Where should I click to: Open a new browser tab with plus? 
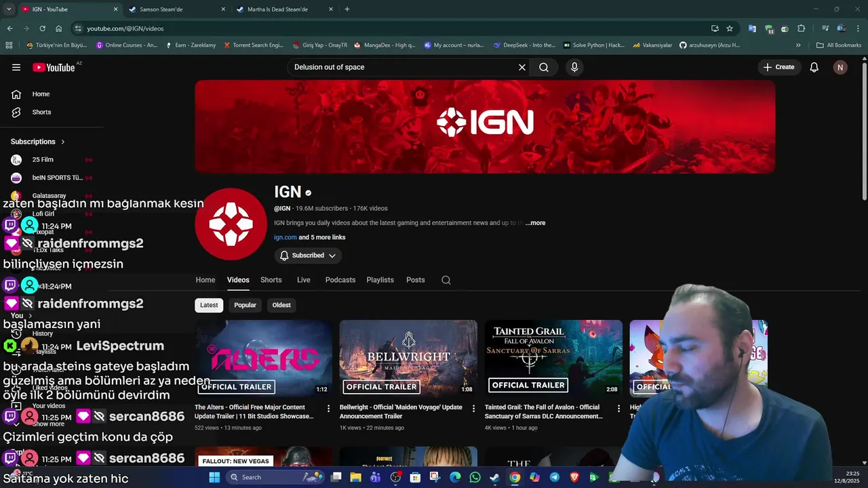point(347,9)
